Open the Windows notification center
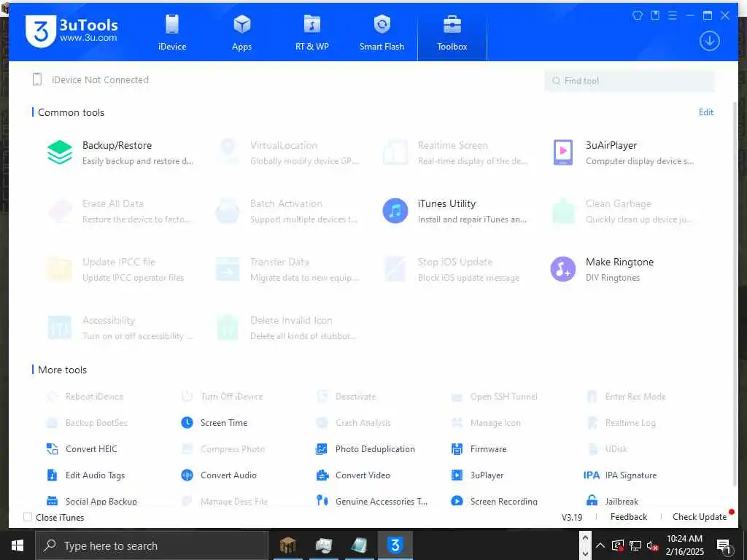The height and width of the screenshot is (560, 747). (x=724, y=545)
